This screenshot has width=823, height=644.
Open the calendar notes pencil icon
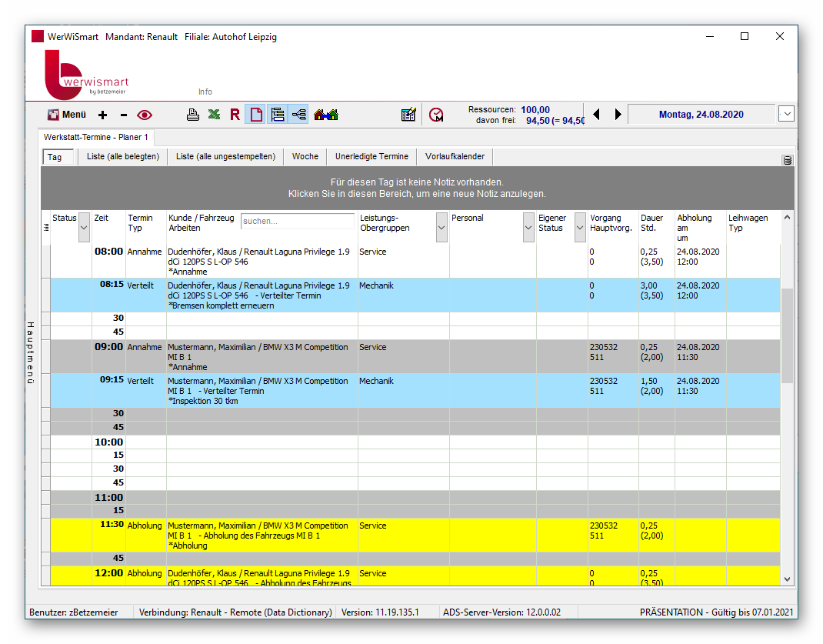pos(408,115)
